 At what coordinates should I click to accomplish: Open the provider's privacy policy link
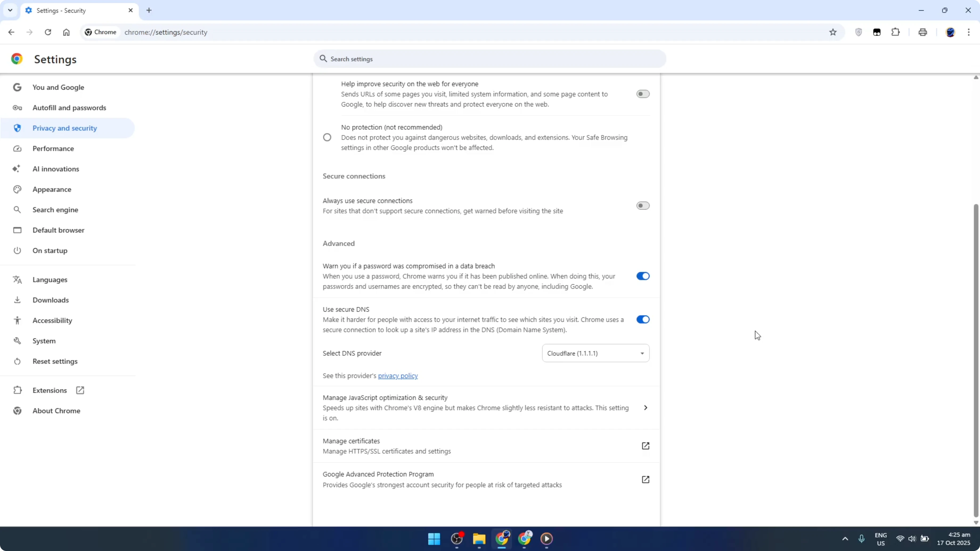click(398, 376)
